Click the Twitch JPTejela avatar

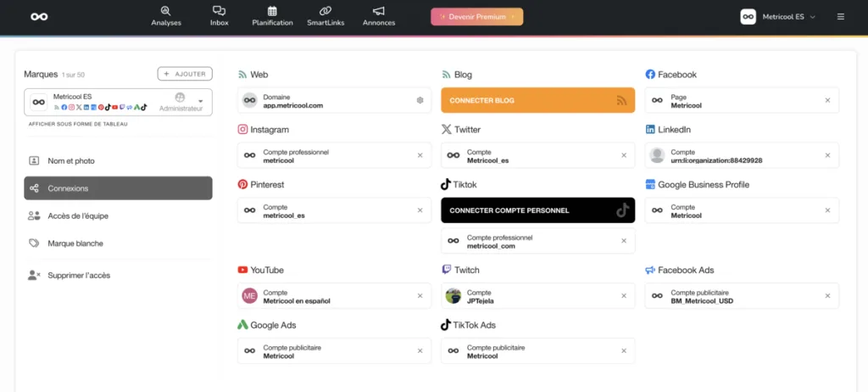pyautogui.click(x=453, y=296)
